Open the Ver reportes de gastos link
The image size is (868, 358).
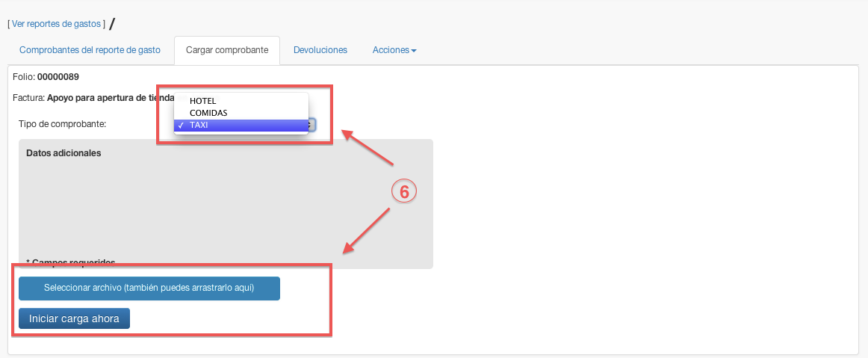click(x=56, y=24)
